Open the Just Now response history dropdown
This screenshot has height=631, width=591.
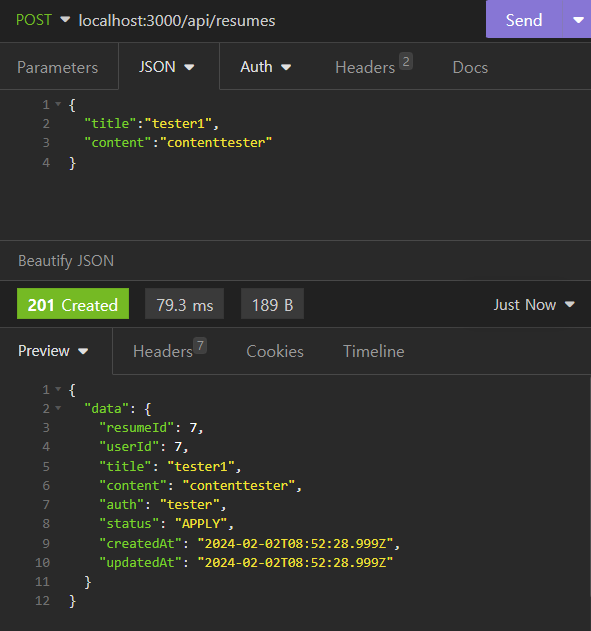click(534, 305)
